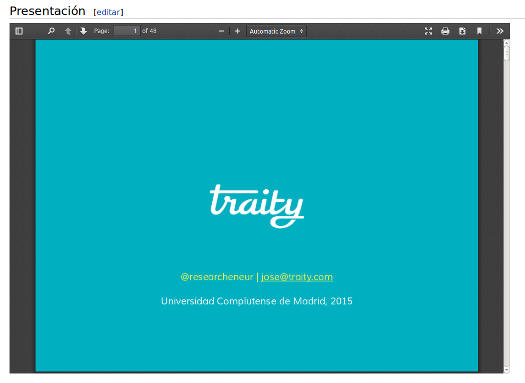Go to next page arrow
Image resolution: width=525 pixels, height=383 pixels.
coord(83,31)
